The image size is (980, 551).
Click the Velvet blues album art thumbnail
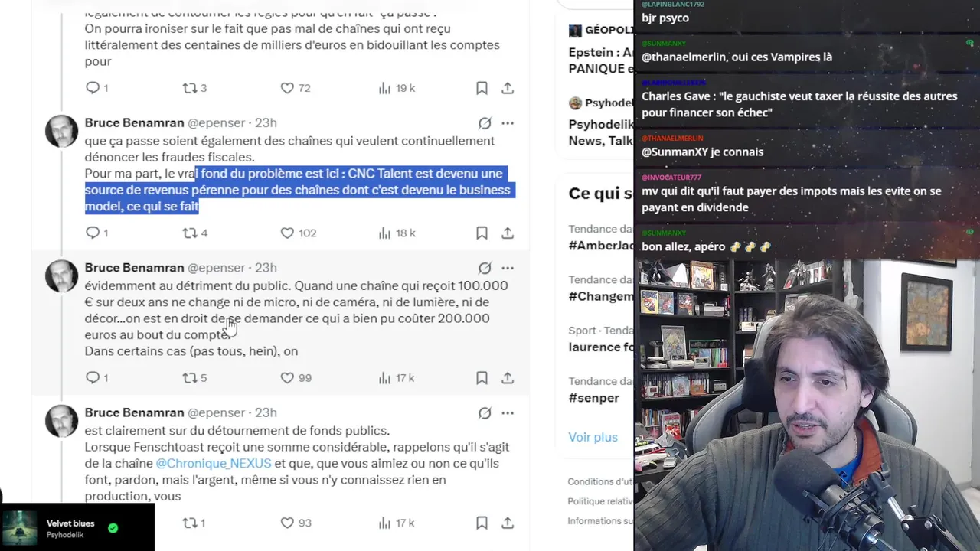point(19,528)
